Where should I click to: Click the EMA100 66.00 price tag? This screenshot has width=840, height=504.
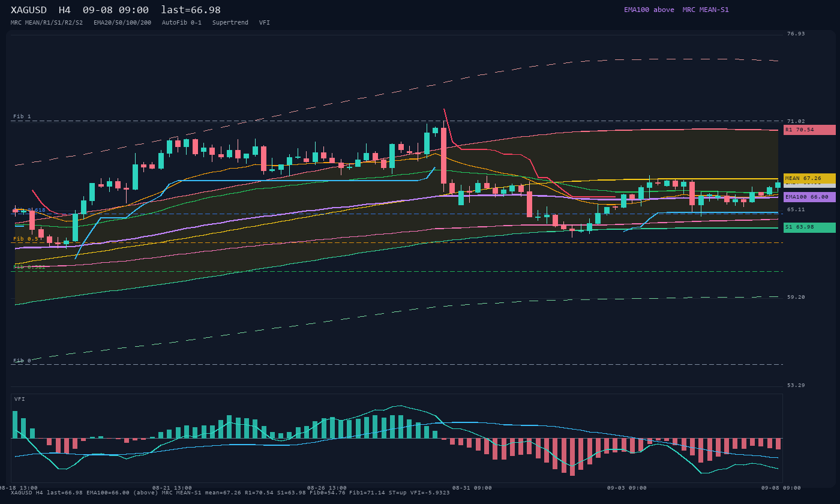tap(809, 197)
